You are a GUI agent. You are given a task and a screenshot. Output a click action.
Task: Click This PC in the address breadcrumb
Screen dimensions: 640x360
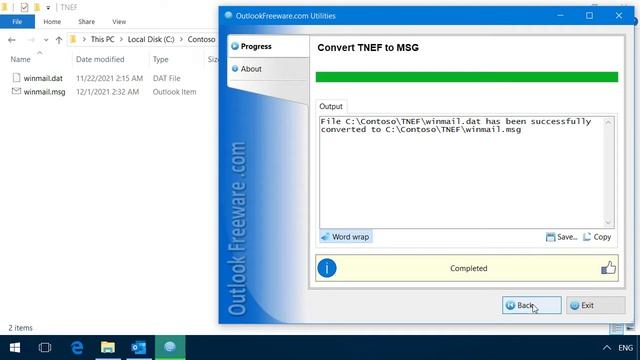click(x=102, y=39)
